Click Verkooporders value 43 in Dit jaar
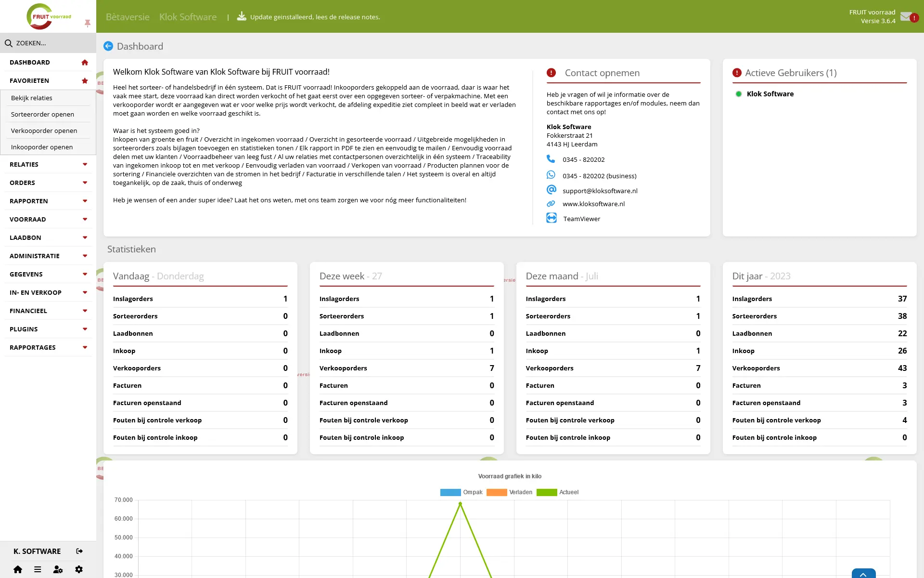This screenshot has height=578, width=924. coord(902,368)
